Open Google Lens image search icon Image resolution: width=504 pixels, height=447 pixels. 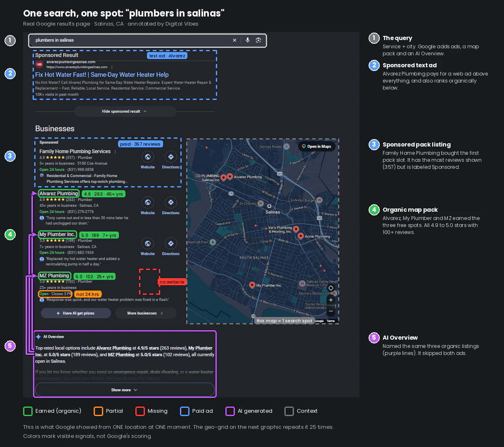(258, 40)
